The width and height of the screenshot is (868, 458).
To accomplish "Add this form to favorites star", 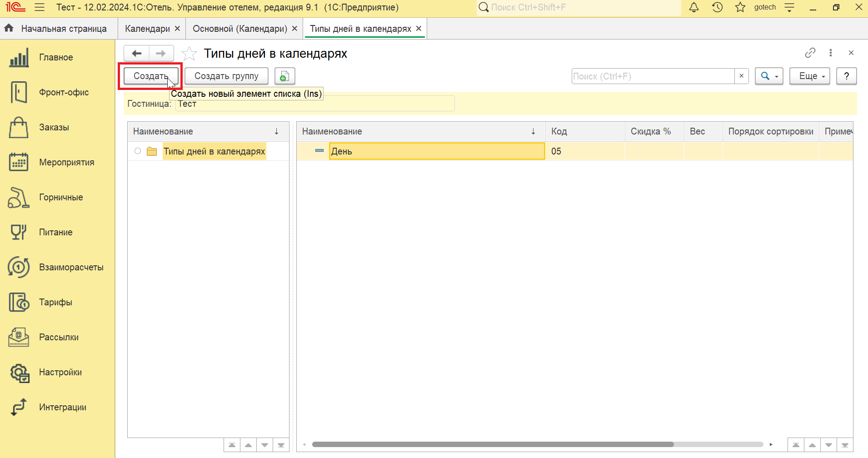I will coord(189,54).
